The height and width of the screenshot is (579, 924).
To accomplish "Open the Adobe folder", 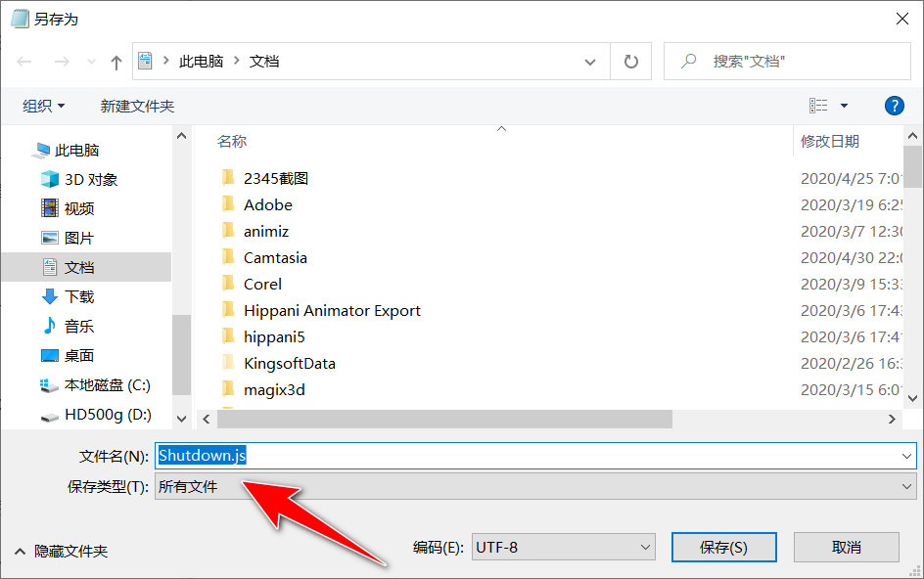I will [268, 204].
